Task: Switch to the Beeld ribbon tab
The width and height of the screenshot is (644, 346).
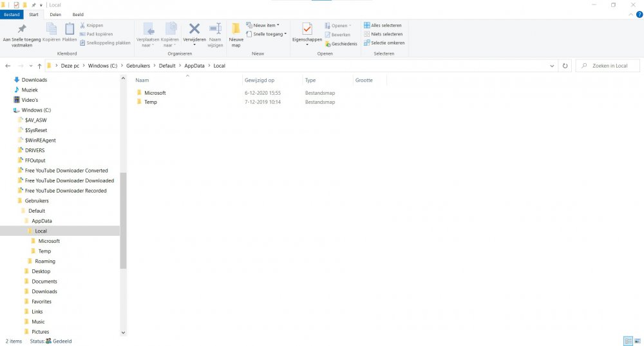Action: [x=77, y=14]
